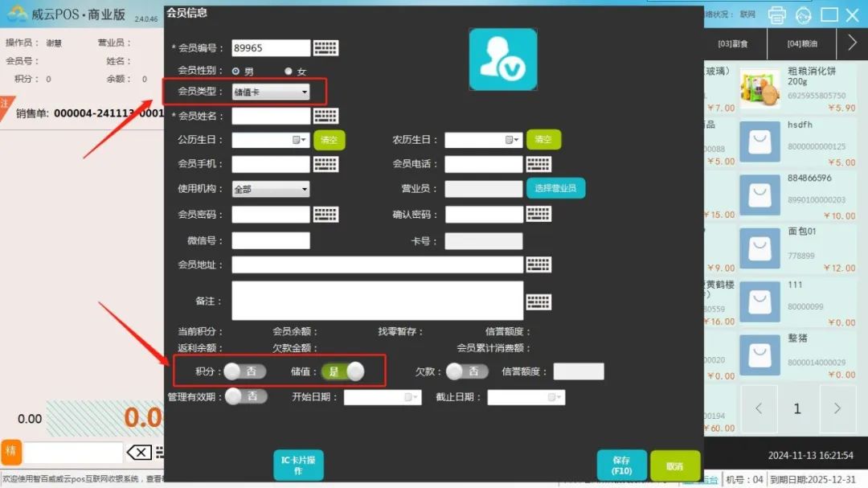Screen dimensions: 868x488
Task: Toggle the 欠款 debt switch
Action: pos(467,371)
